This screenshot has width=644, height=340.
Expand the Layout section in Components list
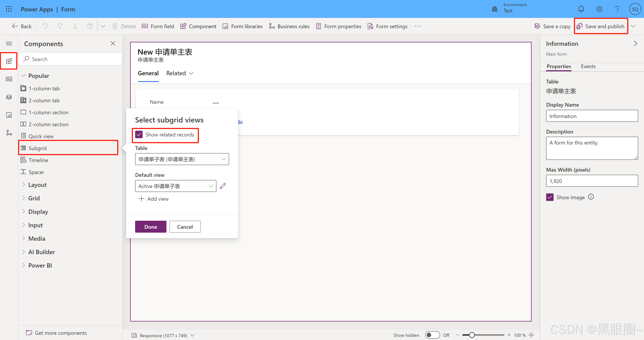click(37, 185)
